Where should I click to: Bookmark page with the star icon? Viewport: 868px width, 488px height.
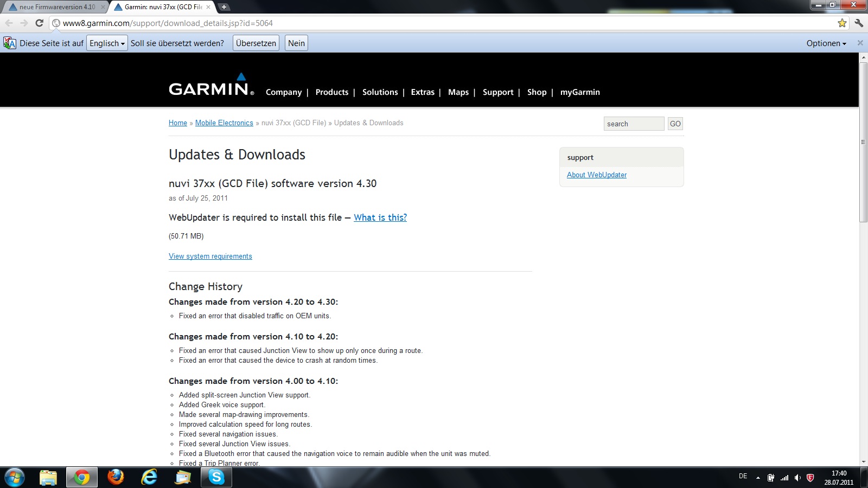[x=842, y=23]
